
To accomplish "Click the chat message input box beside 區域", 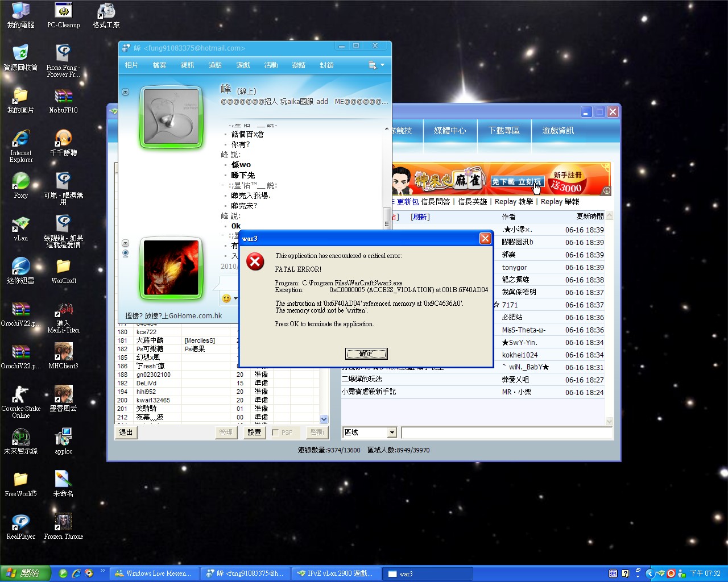I will click(506, 433).
